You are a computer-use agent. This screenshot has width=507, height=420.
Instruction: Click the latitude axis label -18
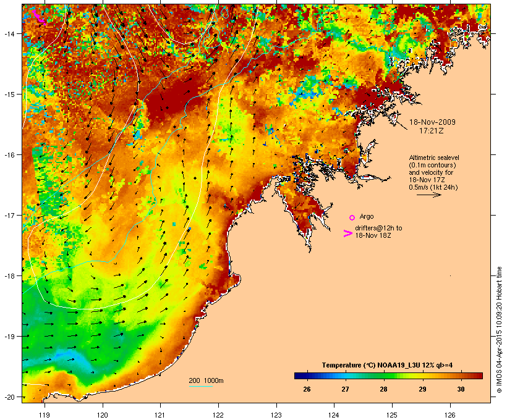[10, 275]
